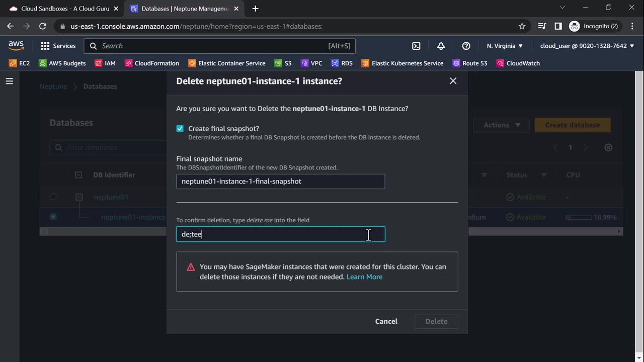
Task: Go to the next results page arrow
Action: pos(585,147)
